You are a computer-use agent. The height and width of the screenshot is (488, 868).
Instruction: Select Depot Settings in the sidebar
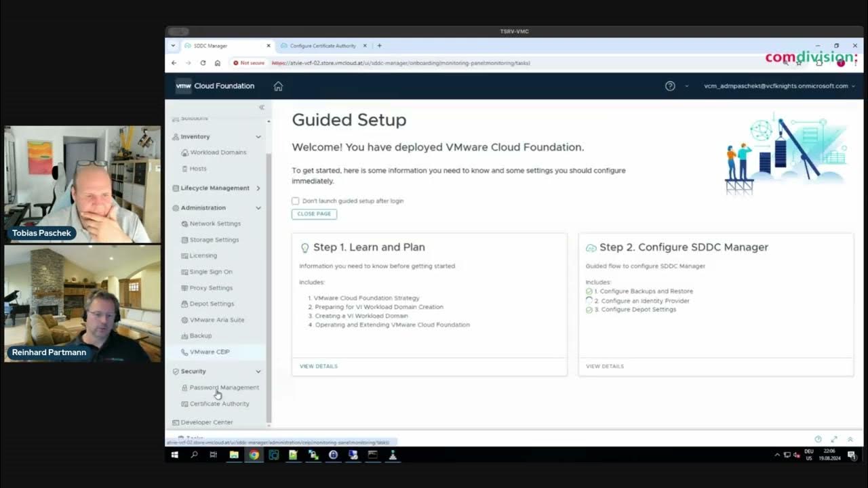(212, 304)
